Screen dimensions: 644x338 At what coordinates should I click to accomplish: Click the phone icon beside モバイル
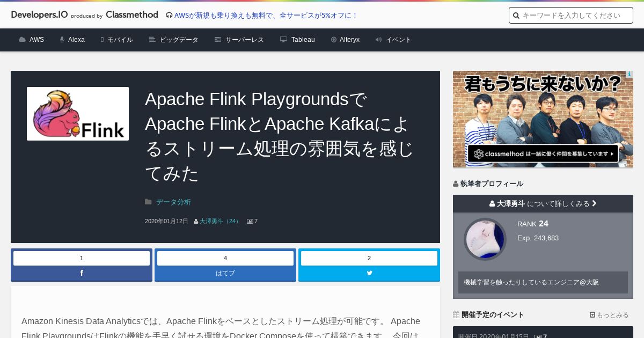point(102,40)
